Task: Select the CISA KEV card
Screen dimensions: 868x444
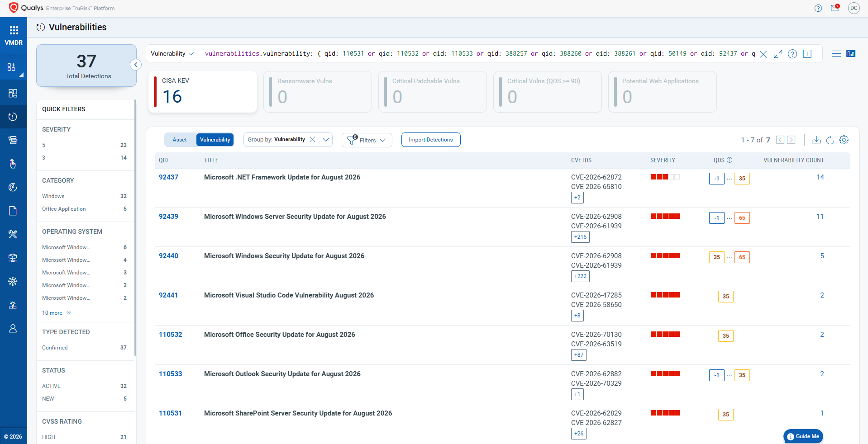Action: (x=203, y=92)
